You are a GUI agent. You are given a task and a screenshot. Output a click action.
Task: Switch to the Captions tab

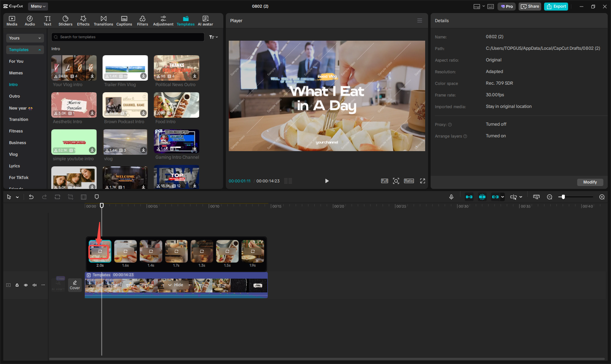124,20
